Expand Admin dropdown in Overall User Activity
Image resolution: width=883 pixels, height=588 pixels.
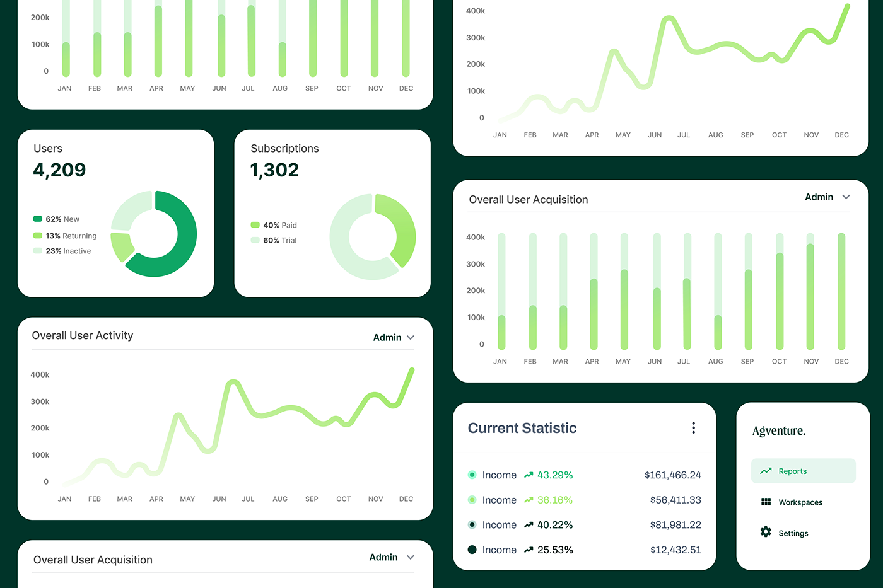pos(394,337)
